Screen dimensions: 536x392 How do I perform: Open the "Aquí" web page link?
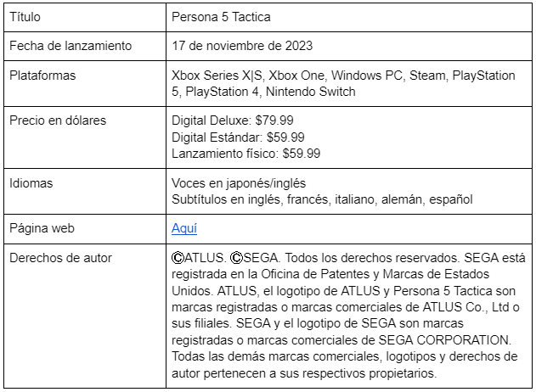184,228
